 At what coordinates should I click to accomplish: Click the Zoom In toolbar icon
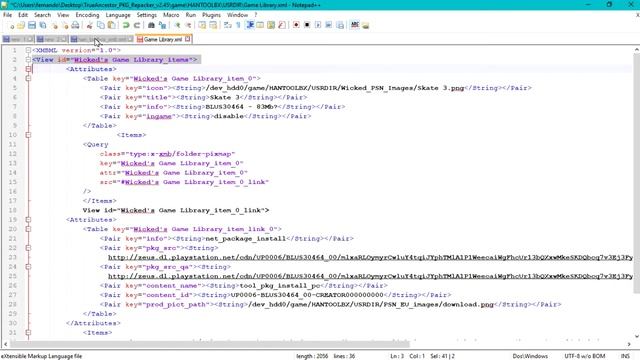tap(177, 25)
